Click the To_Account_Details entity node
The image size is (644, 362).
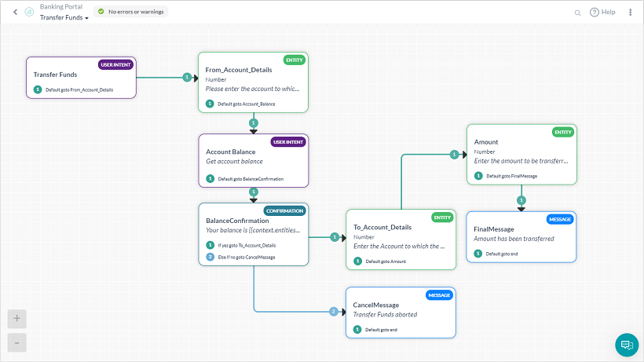[x=401, y=240]
